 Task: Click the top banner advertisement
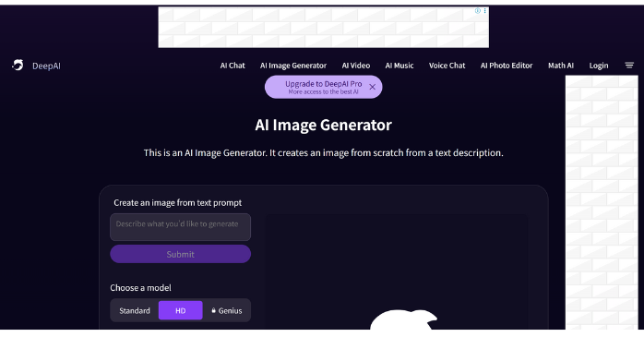point(323,27)
